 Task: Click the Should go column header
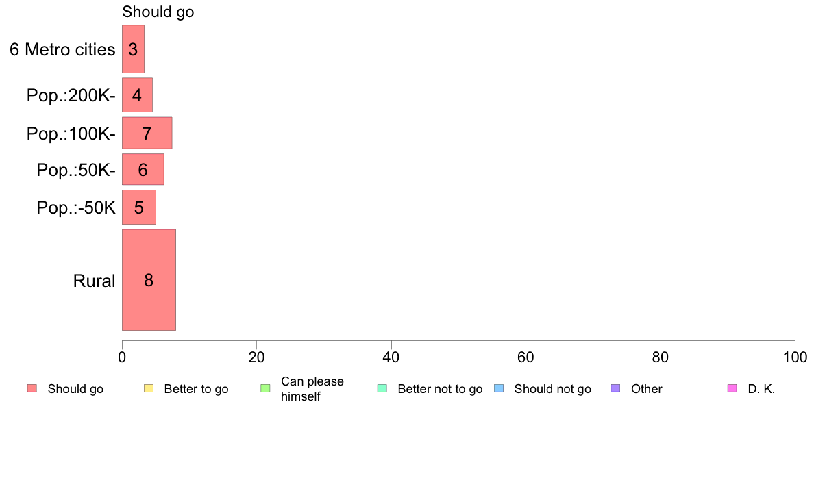point(158,12)
